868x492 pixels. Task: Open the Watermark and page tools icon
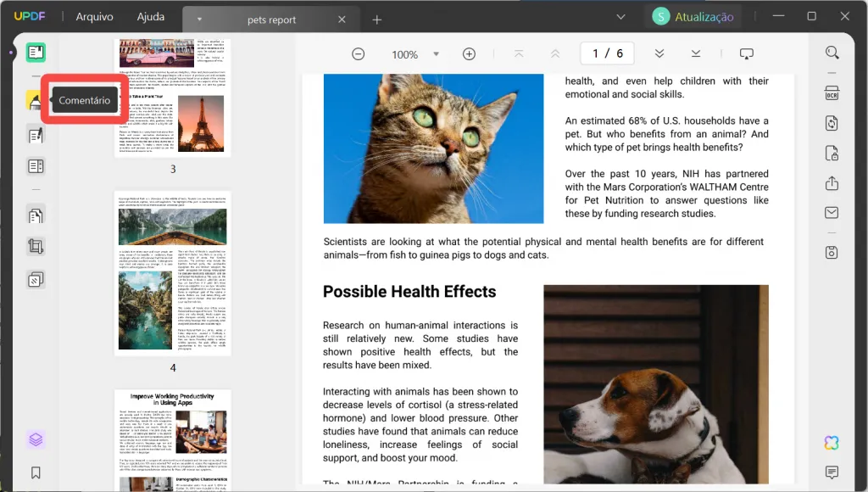coord(36,279)
